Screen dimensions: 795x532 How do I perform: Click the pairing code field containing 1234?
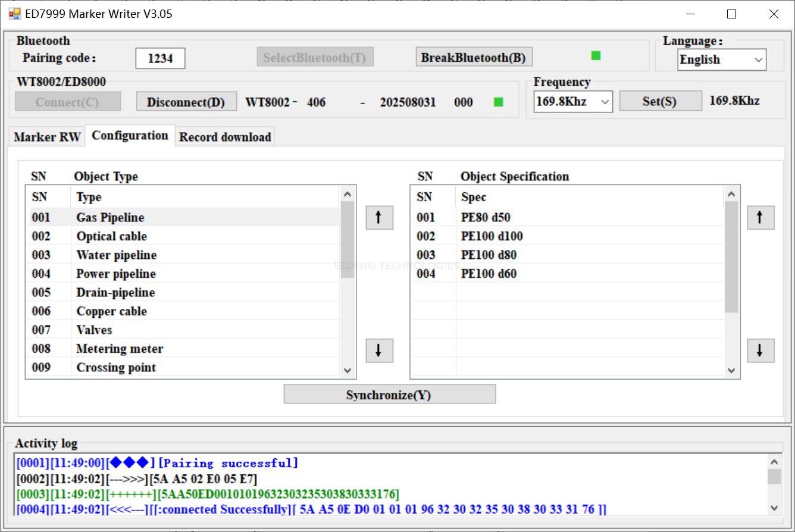[x=159, y=58]
